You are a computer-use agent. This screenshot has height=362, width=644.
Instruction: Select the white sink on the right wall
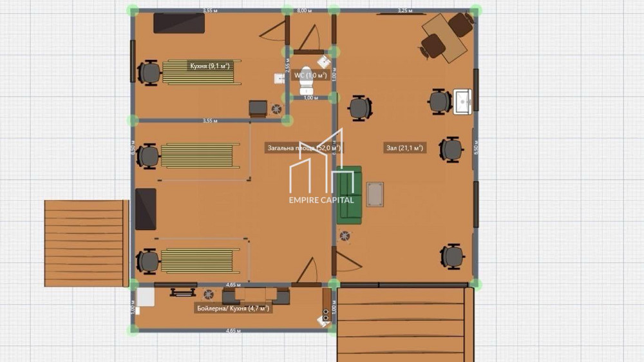coord(462,102)
